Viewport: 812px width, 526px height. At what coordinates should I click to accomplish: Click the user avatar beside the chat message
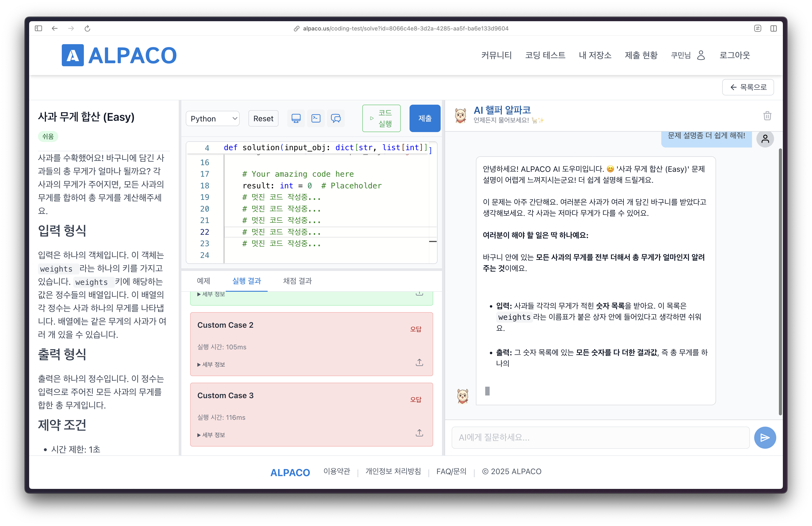765,139
